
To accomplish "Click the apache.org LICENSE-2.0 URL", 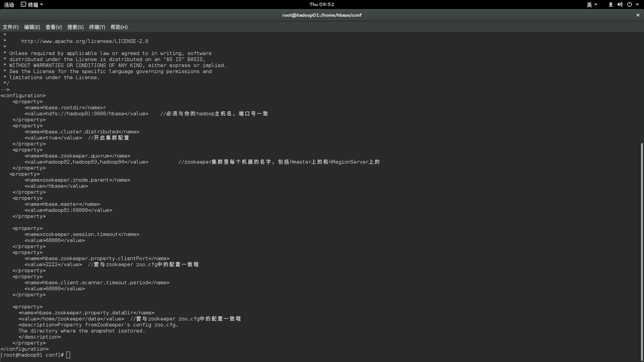I will point(85,41).
